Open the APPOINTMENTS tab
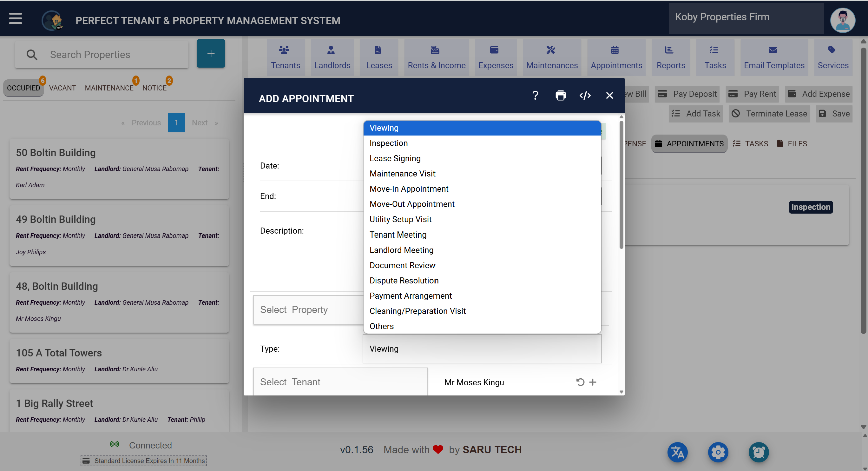Image resolution: width=868 pixels, height=471 pixels. coord(689,144)
